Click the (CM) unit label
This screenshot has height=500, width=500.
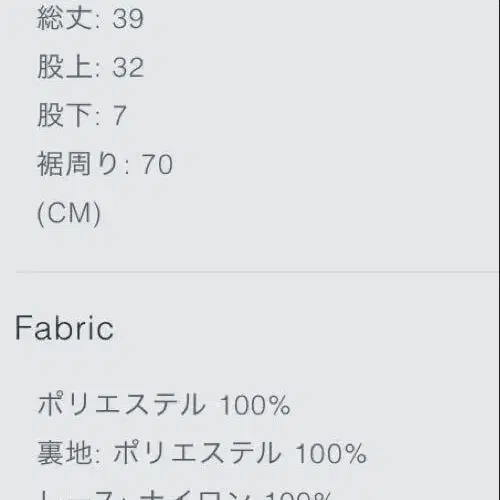69,213
